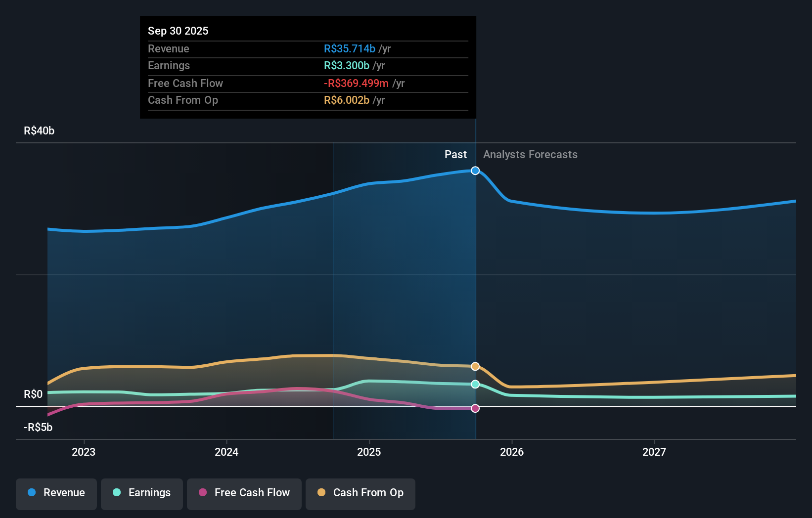Click the Free Cash Flow legend button
Viewport: 812px width, 518px height.
[x=244, y=493]
